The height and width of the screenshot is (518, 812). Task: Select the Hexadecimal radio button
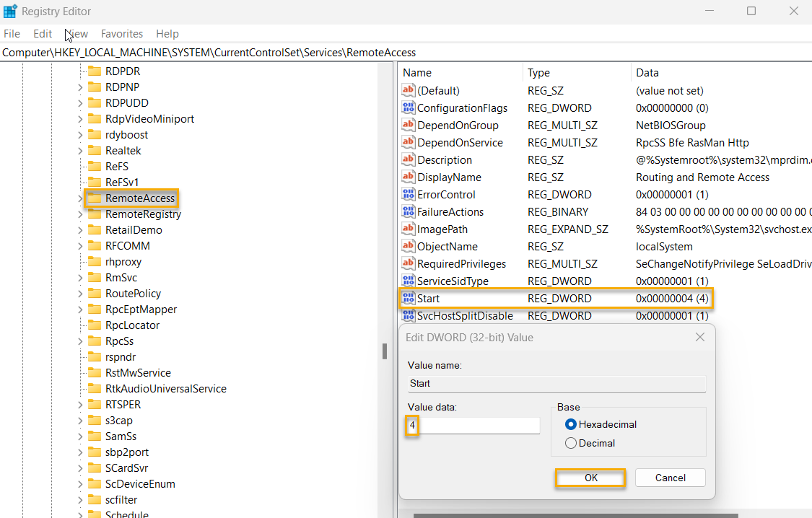[572, 424]
